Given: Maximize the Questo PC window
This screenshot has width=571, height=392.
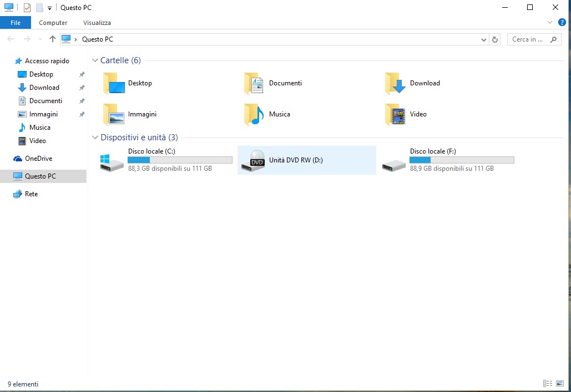Looking at the screenshot, I should click(530, 7).
